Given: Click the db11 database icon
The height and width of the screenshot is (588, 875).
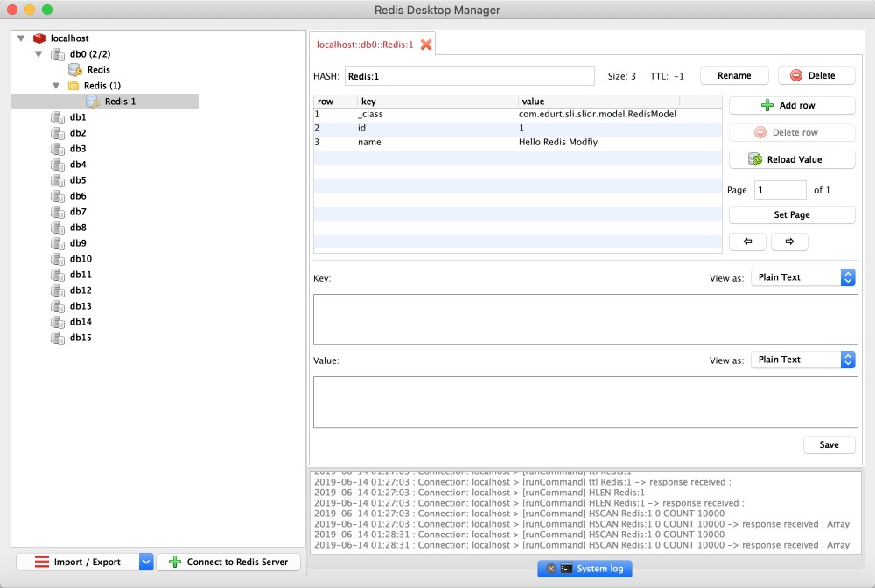Looking at the screenshot, I should pos(58,275).
